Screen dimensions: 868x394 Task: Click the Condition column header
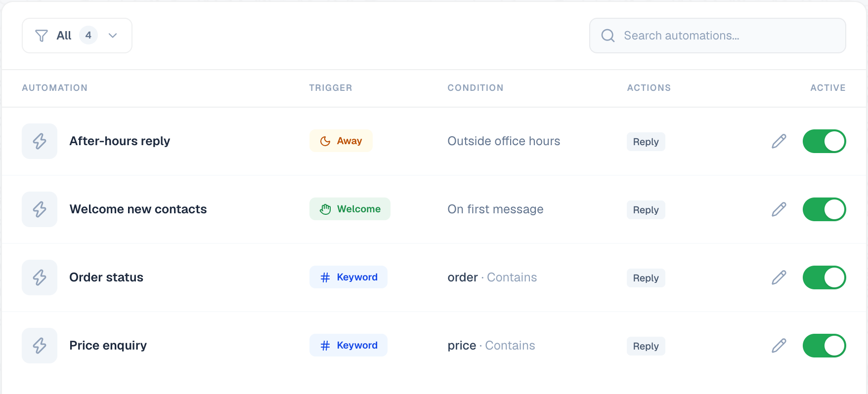(x=476, y=88)
